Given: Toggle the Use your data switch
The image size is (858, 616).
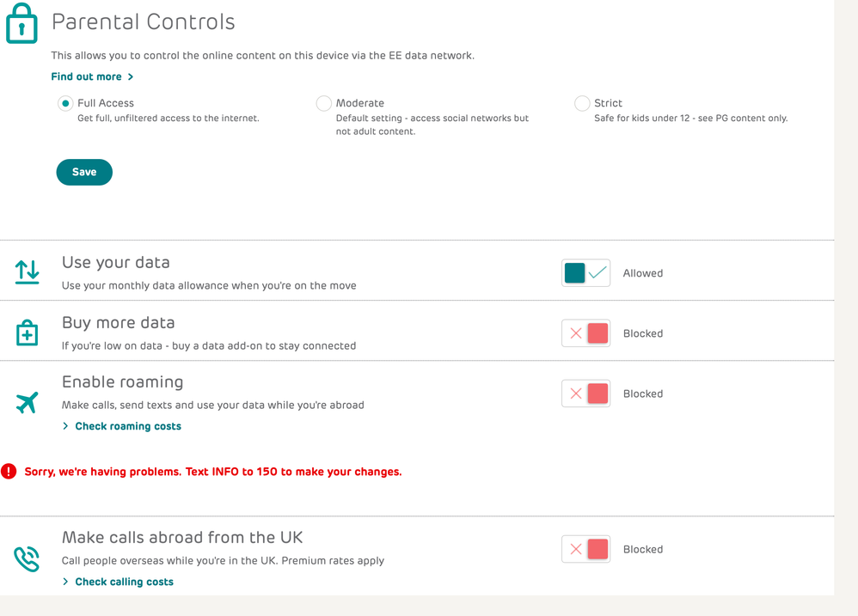Looking at the screenshot, I should click(585, 273).
